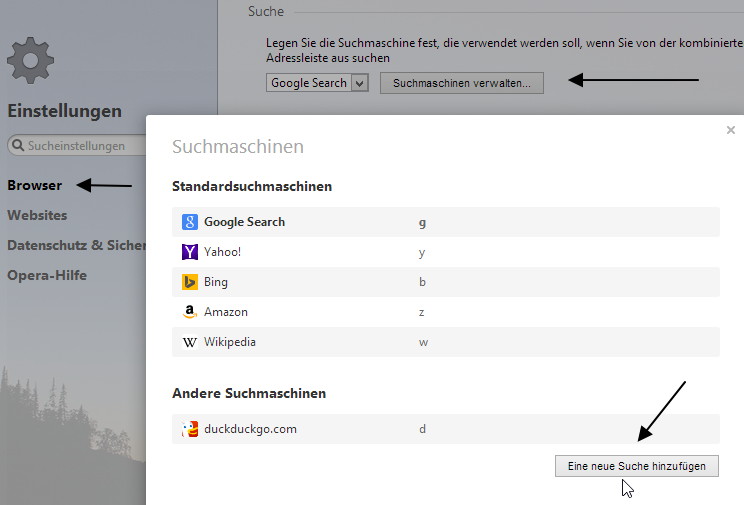Select the Yahoo! engine name
The height and width of the screenshot is (505, 744).
click(222, 252)
